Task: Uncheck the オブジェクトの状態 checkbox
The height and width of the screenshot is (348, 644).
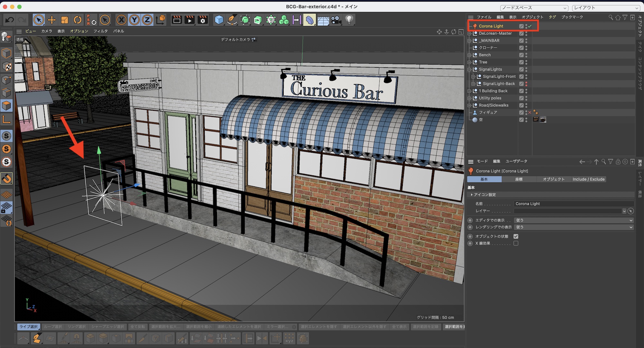Action: 516,236
